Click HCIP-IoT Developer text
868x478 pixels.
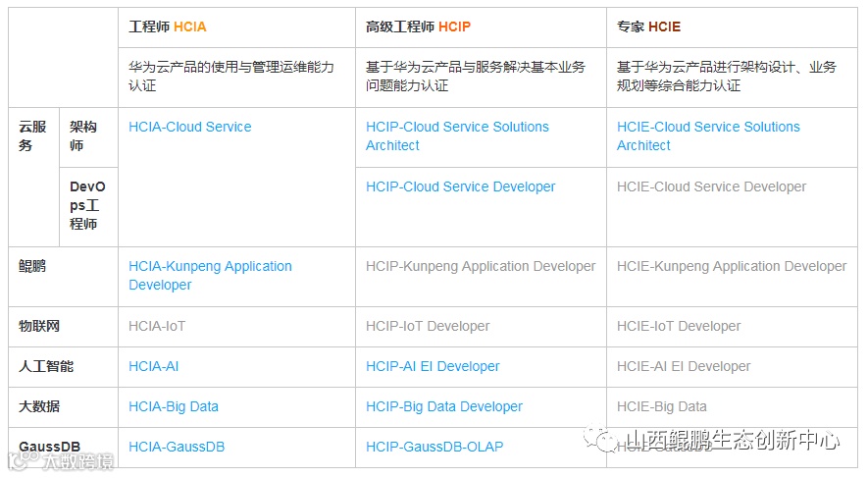point(428,326)
